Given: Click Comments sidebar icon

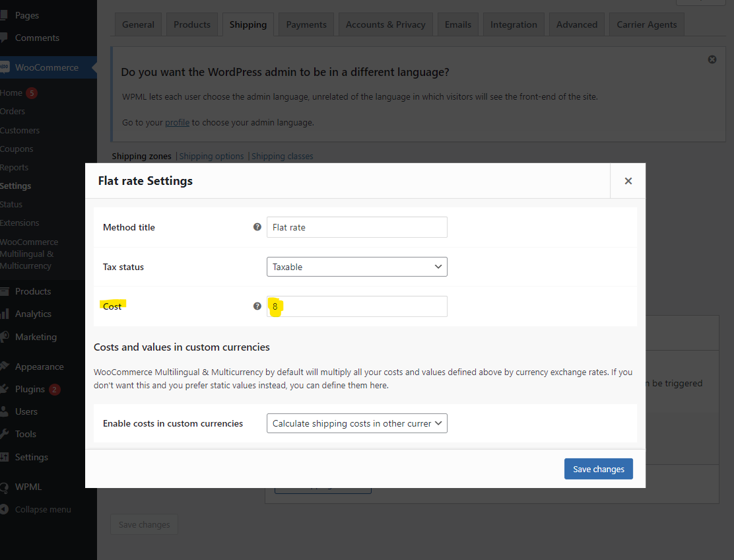Looking at the screenshot, I should pos(4,38).
